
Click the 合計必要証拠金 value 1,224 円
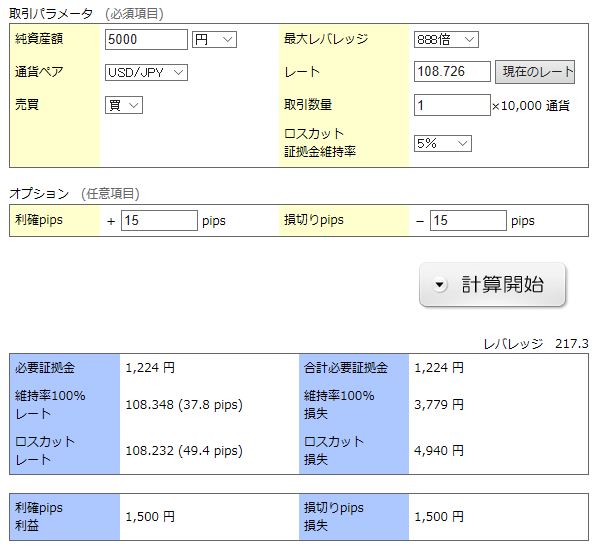click(439, 367)
